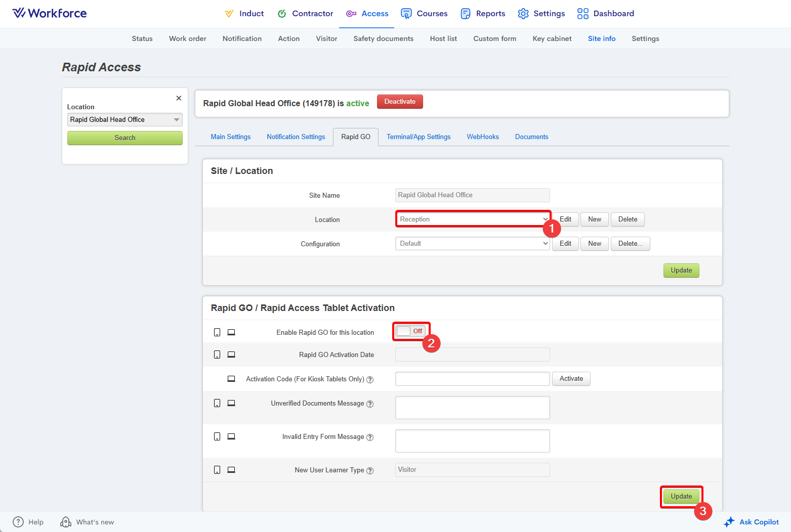Click the Activate button
This screenshot has height=532, width=791.
point(571,379)
